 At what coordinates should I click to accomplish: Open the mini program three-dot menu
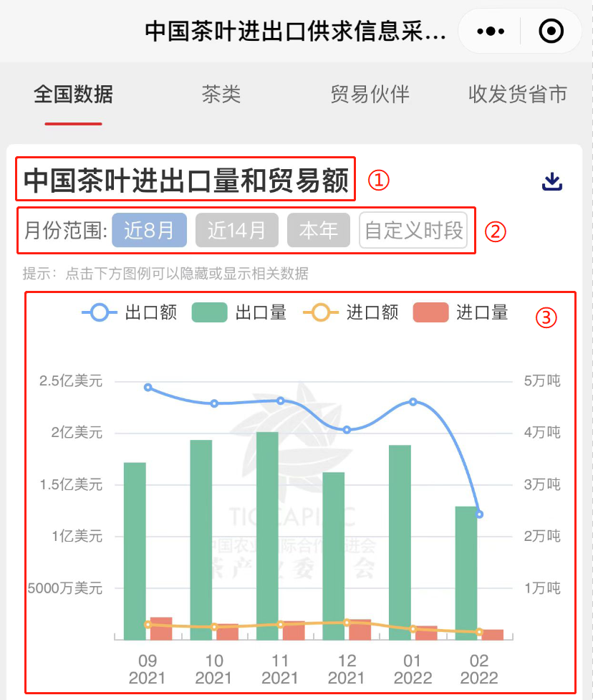(491, 32)
